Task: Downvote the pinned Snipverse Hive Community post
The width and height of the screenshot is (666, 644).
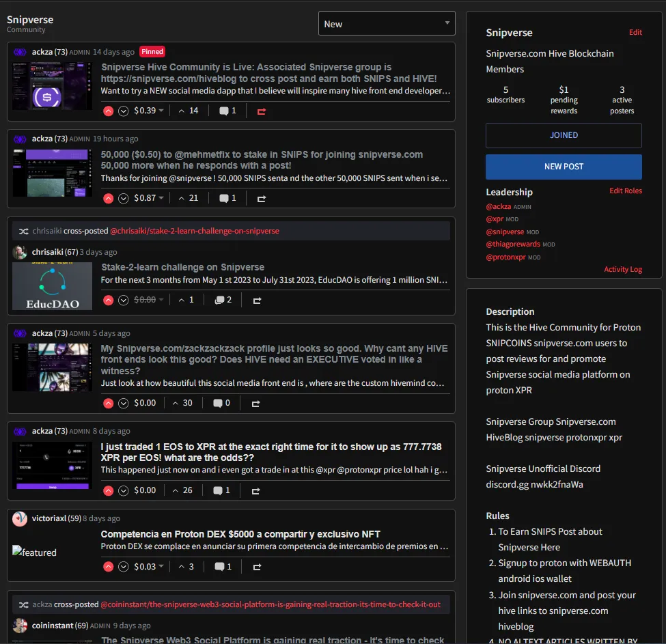Action: 123,111
